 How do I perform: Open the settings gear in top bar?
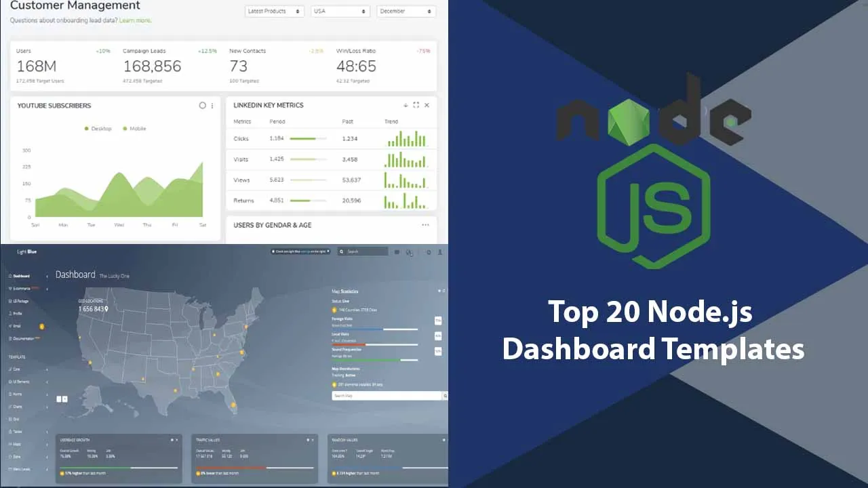pyautogui.click(x=429, y=251)
